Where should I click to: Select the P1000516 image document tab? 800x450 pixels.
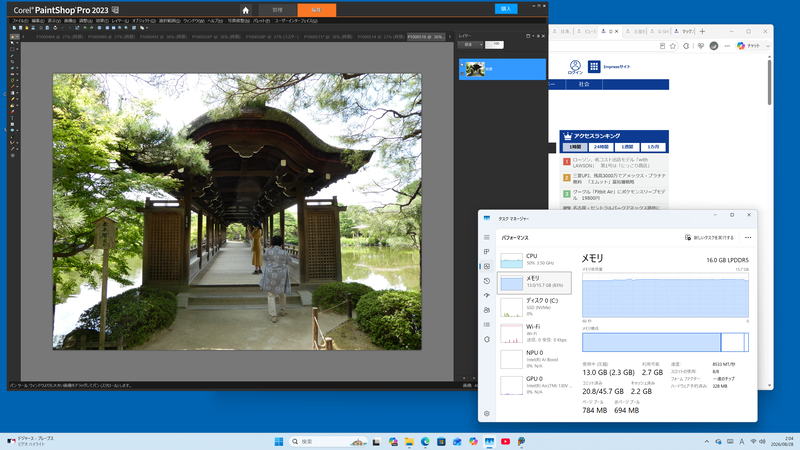[426, 37]
